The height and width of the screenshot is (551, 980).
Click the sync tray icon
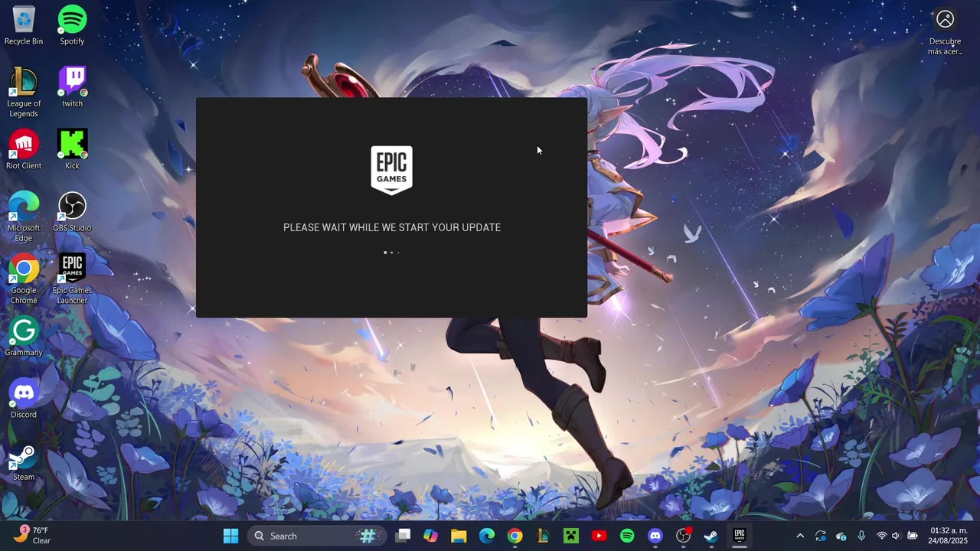[821, 536]
